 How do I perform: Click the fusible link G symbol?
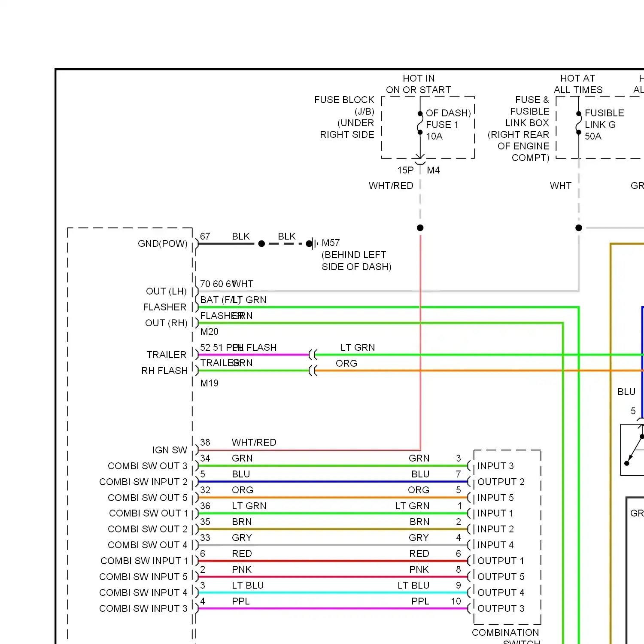click(579, 123)
